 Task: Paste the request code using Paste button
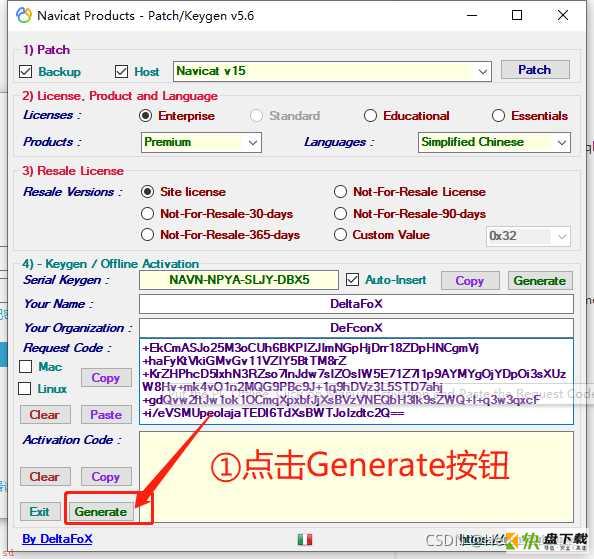(x=106, y=415)
